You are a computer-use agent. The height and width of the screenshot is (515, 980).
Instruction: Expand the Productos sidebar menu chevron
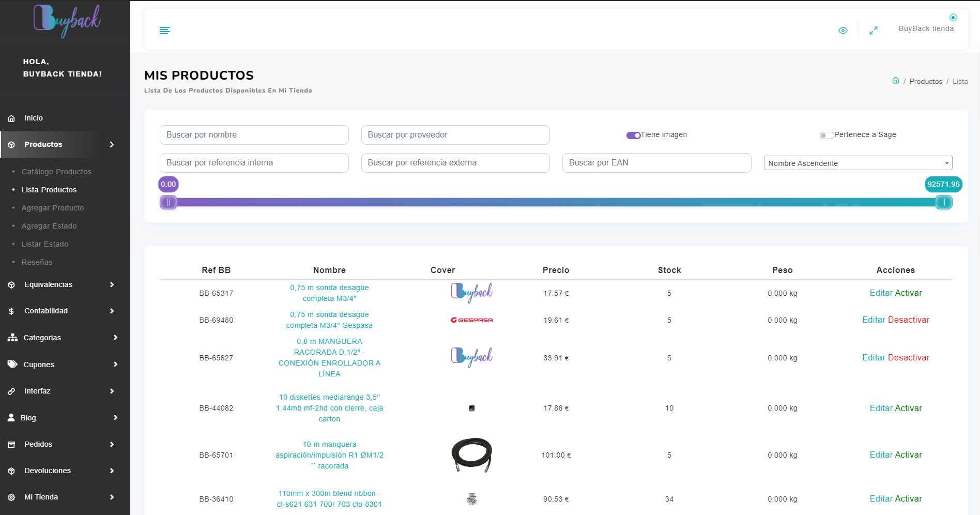(112, 145)
